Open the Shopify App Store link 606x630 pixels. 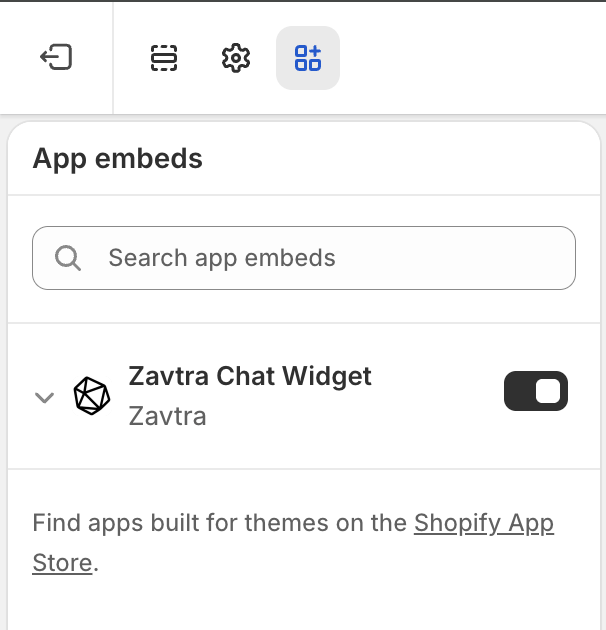coord(483,523)
